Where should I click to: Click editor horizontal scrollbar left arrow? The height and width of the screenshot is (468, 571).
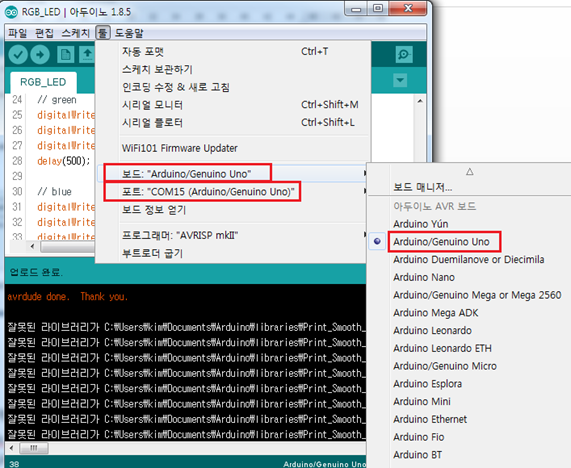pos(32,247)
